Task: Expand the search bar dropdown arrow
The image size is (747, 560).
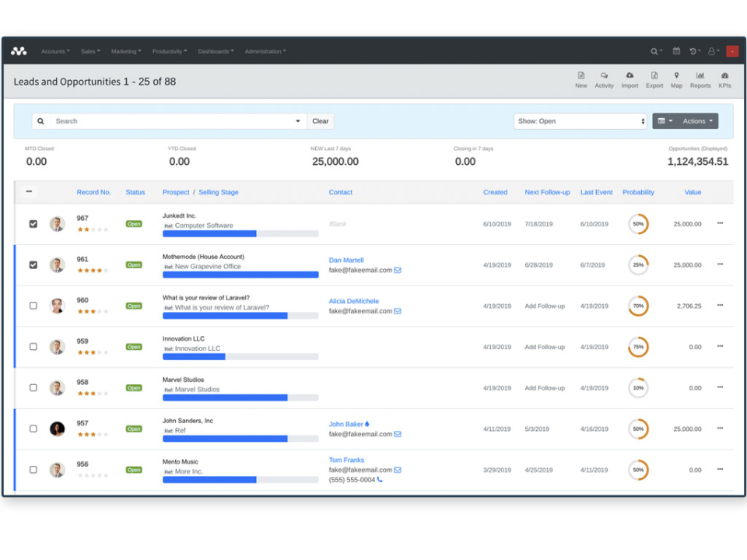Action: coord(296,121)
